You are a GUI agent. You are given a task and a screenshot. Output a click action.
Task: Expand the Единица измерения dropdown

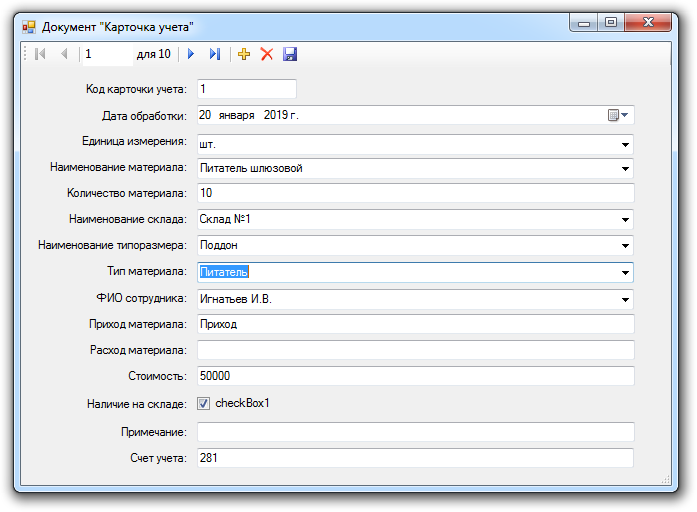coord(625,143)
